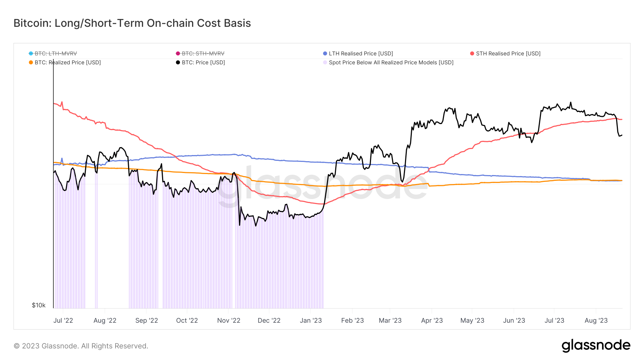Click the chart title text
The image size is (644, 362).
(132, 23)
